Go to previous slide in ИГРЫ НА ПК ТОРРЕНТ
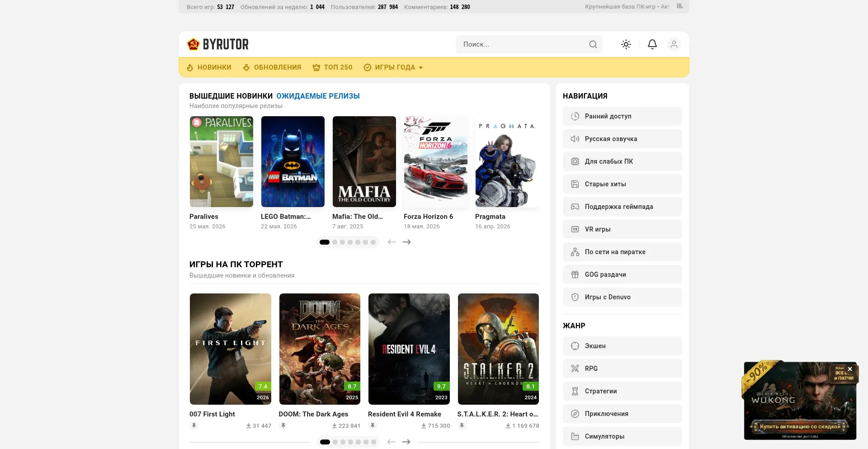The height and width of the screenshot is (449, 868). click(x=392, y=442)
